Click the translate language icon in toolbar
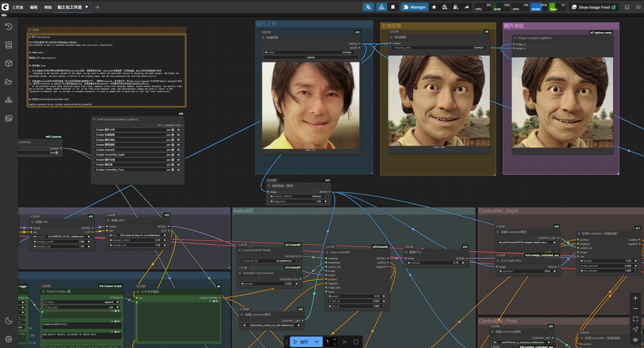This screenshot has width=644, height=348. point(368,7)
